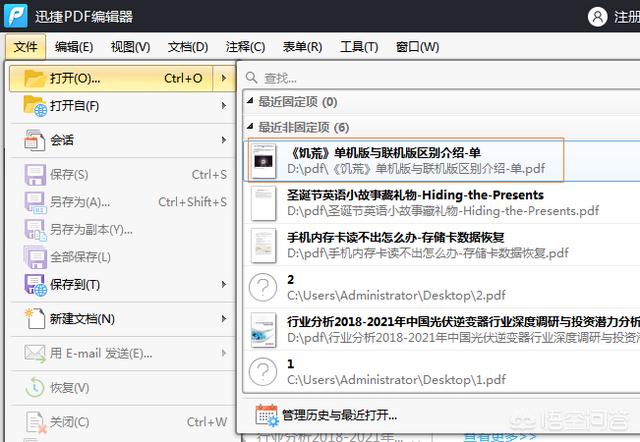Open thumbnail of 手机内存卡 PDF
The width and height of the screenshot is (640, 442).
pyautogui.click(x=263, y=246)
